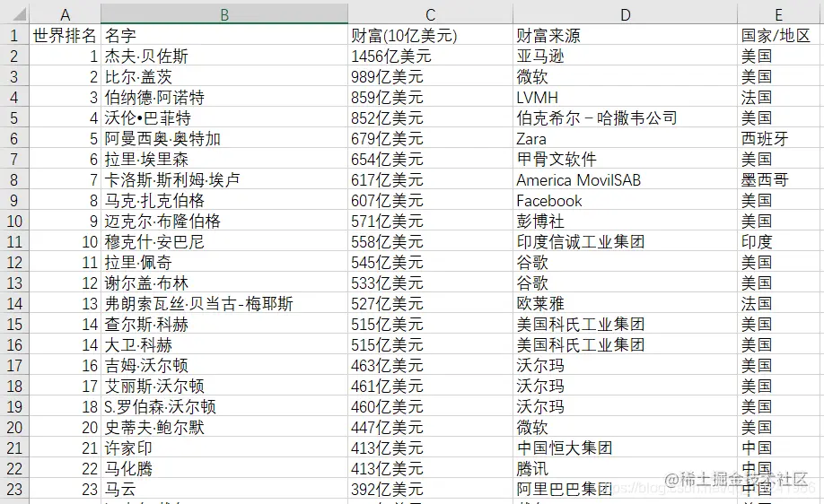Image resolution: width=824 pixels, height=504 pixels.
Task: Click source cell 彭博社
Action: tap(625, 221)
